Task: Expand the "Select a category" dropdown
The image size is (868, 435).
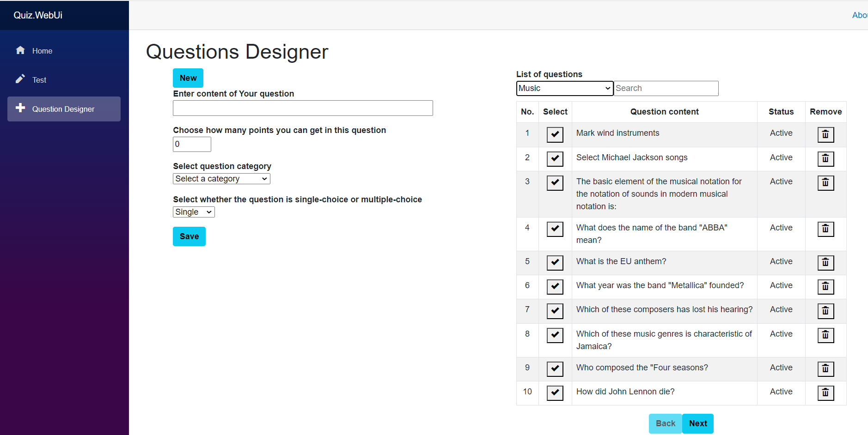Action: click(221, 179)
